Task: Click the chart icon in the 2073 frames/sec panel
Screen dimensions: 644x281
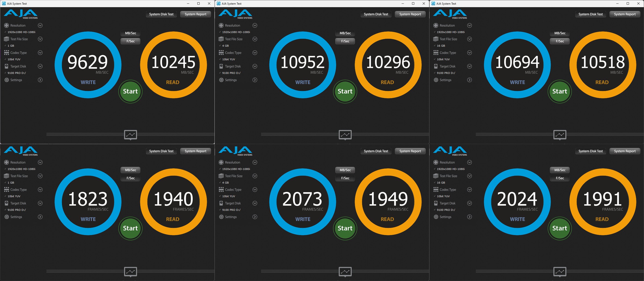Action: [x=345, y=272]
